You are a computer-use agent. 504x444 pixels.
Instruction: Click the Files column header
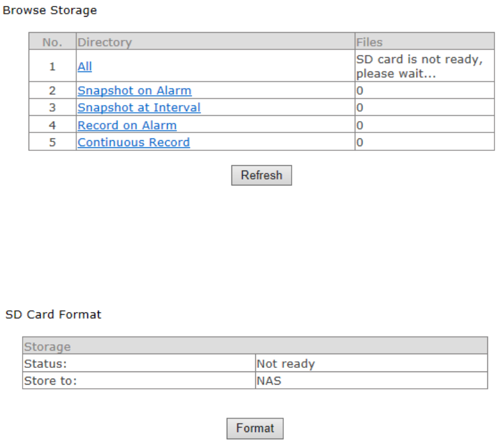(370, 42)
